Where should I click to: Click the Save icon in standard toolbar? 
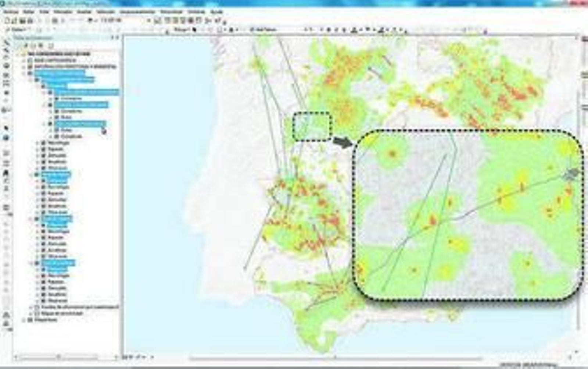(22, 21)
